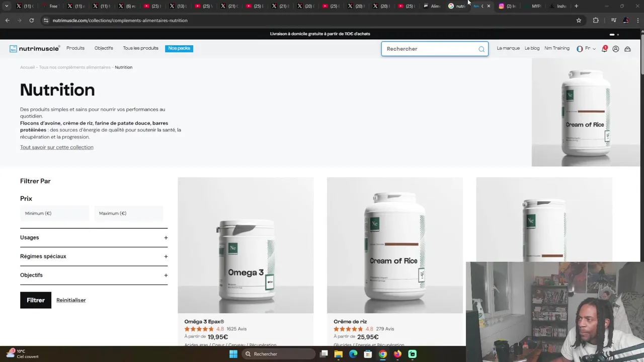This screenshot has height=362, width=644.
Task: Switch to the Insha browser tab
Action: point(558,6)
